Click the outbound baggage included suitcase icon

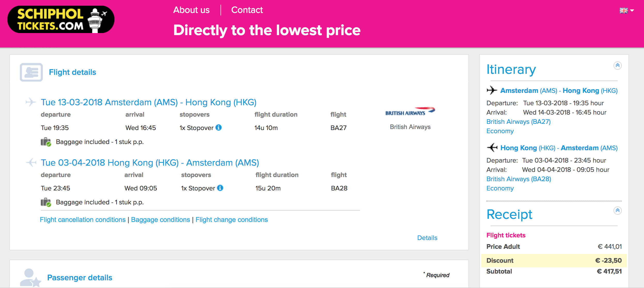(x=46, y=142)
